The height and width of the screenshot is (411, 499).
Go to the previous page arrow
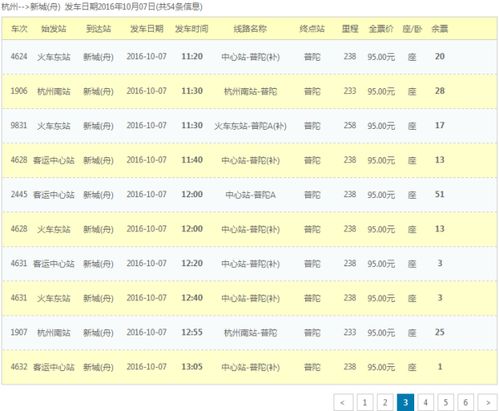point(343,402)
